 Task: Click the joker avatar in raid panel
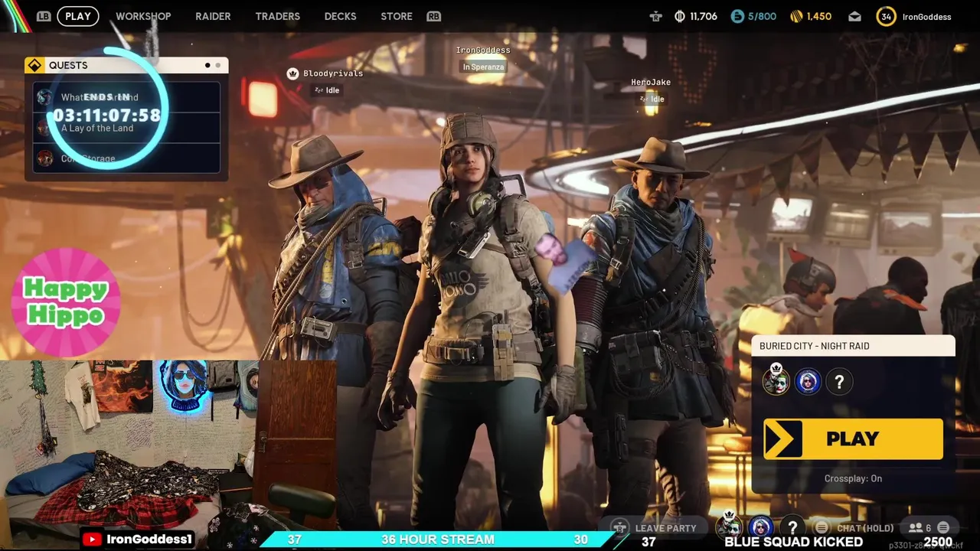click(776, 380)
